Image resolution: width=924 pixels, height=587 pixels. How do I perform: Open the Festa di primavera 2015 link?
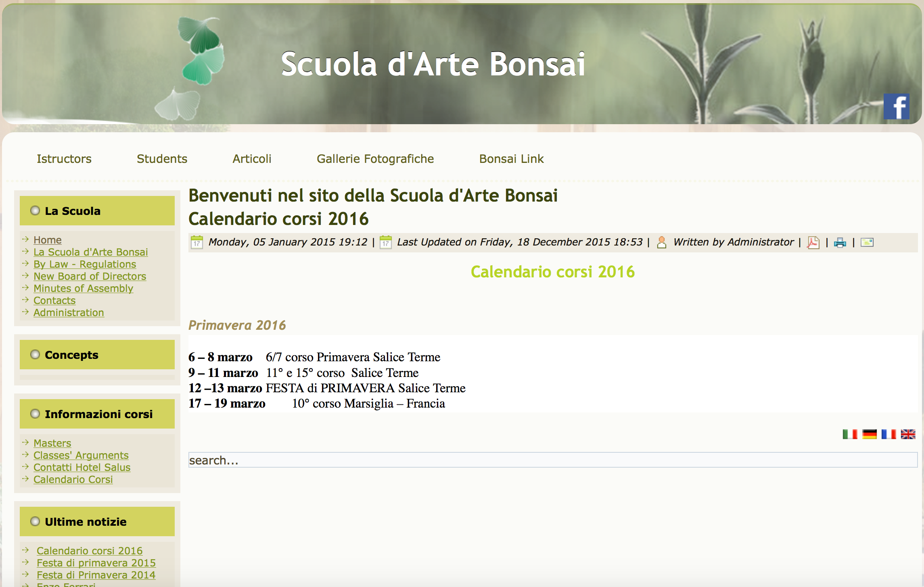(x=96, y=563)
